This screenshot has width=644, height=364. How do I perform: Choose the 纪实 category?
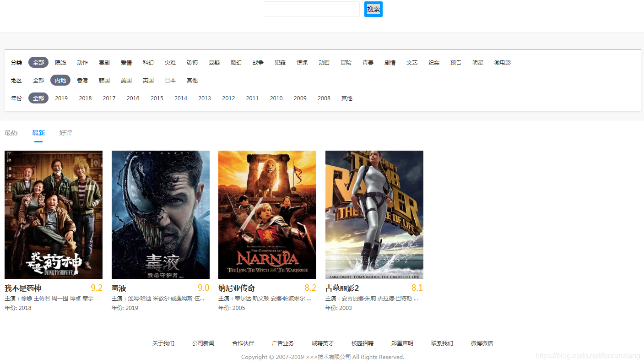point(434,62)
